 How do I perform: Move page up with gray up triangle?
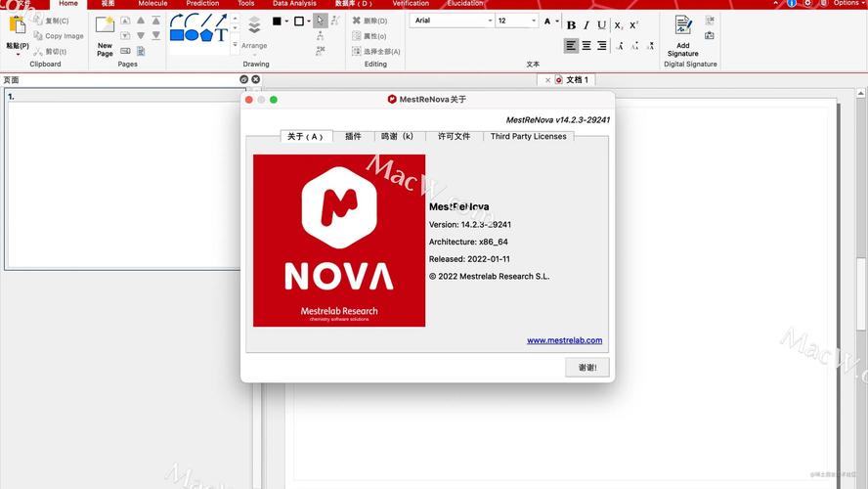(141, 21)
